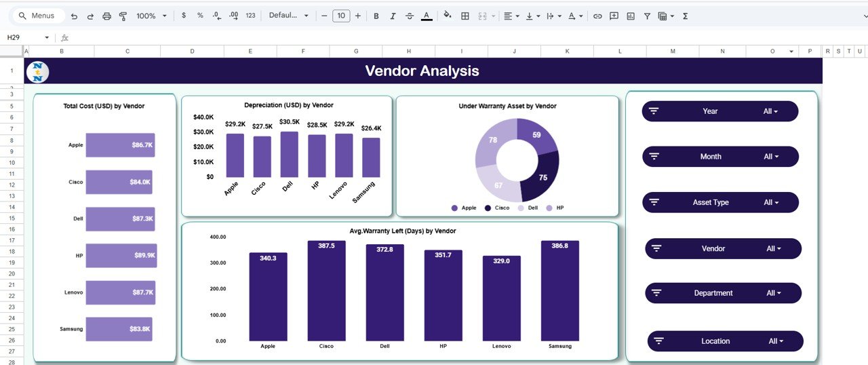Open the fill color picker

(x=447, y=16)
